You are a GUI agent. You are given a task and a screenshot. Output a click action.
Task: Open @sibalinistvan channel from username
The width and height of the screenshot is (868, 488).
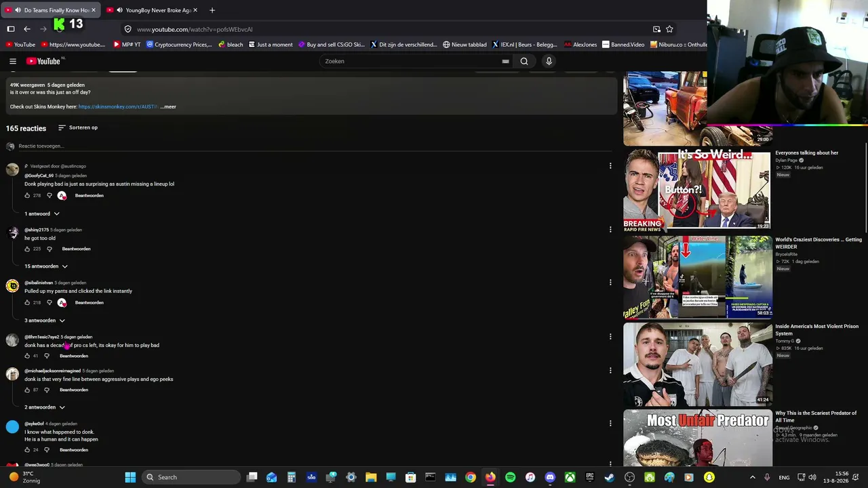click(39, 283)
